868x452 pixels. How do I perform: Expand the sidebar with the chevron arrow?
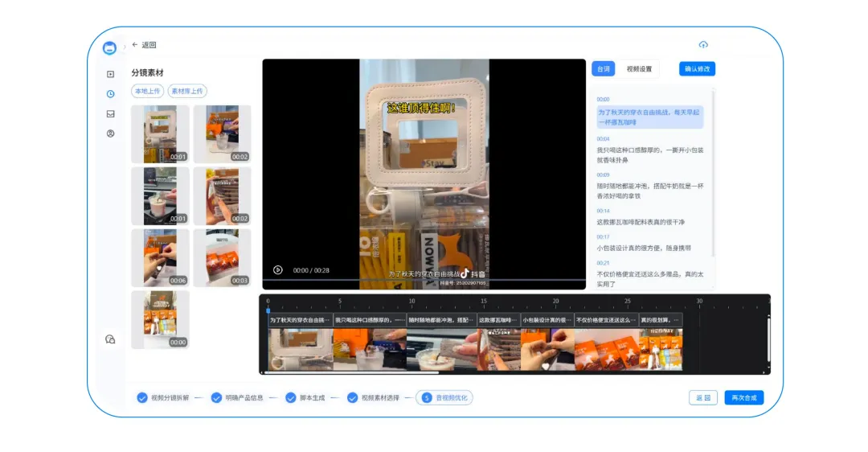(125, 47)
